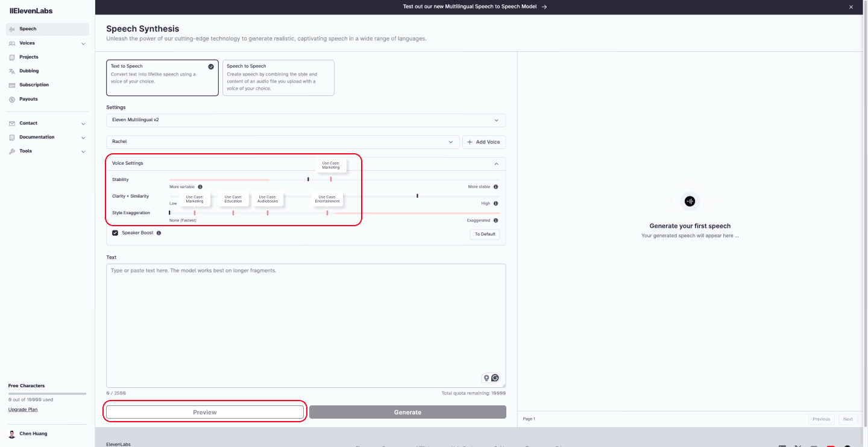Click the Free Characters usage progress bar
868x447 pixels.
pos(47,393)
